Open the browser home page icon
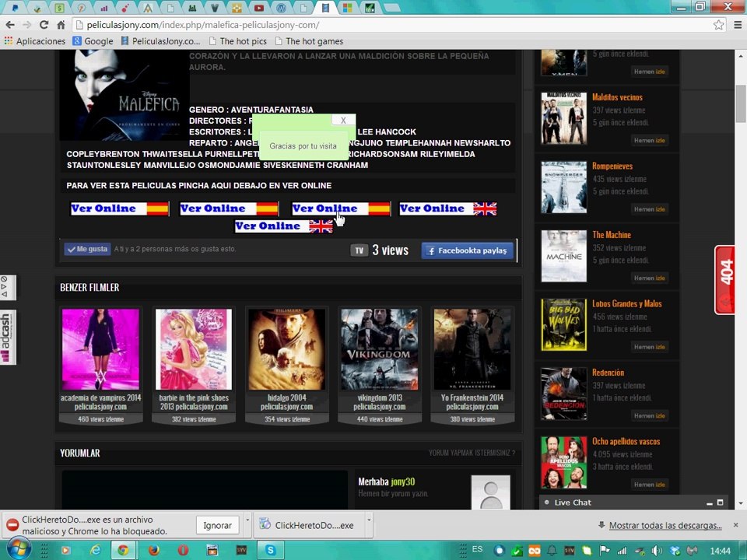 pos(61,25)
